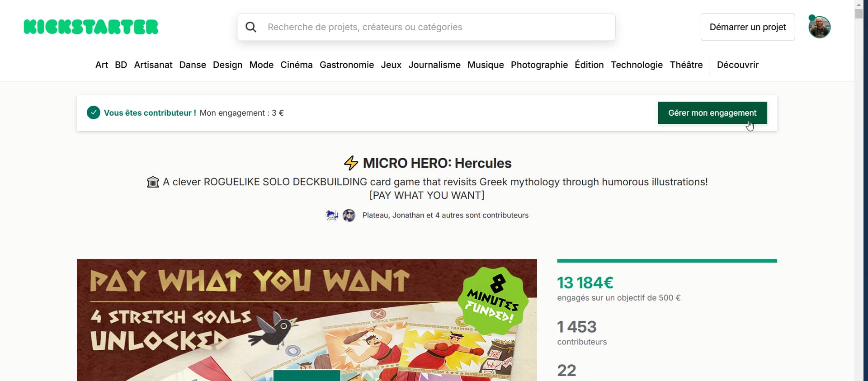868x381 pixels.
Task: Click the page scrollbar up arrow
Action: (859, 4)
